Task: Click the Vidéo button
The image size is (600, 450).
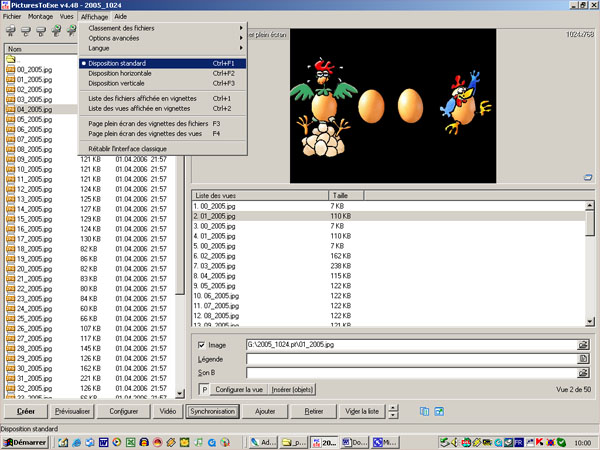Action: [x=168, y=411]
